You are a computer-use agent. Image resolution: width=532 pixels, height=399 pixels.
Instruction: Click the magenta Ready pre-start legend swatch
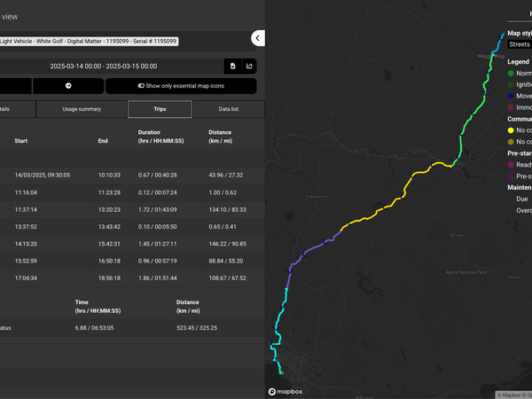click(511, 165)
